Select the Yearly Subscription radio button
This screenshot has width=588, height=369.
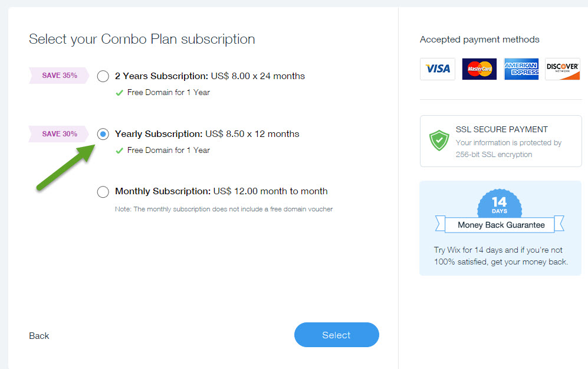click(x=103, y=134)
